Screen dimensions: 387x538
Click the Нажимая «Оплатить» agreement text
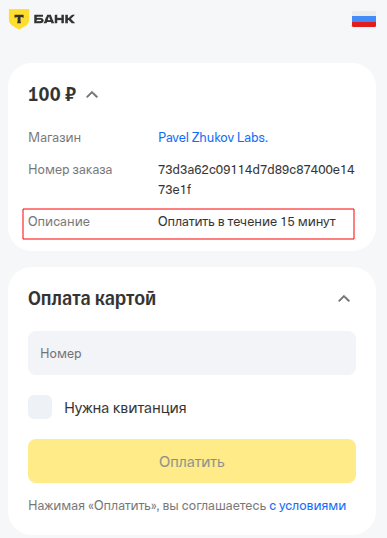pyautogui.click(x=147, y=506)
